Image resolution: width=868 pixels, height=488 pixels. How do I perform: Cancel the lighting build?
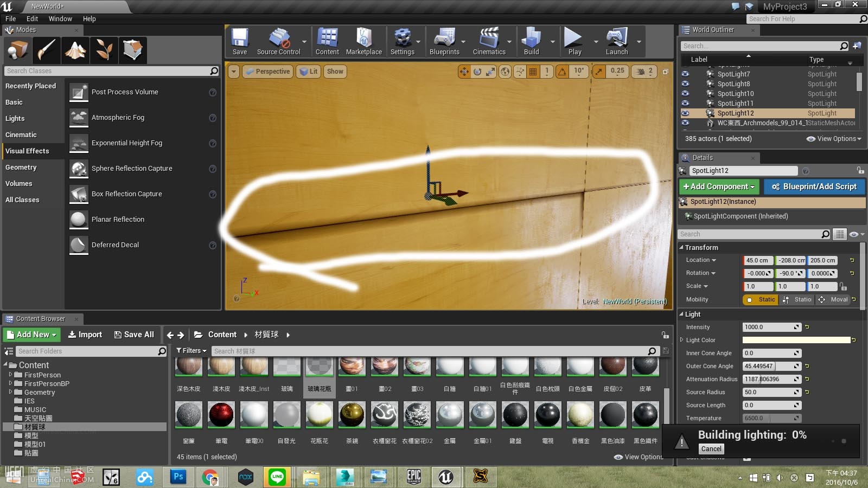(x=711, y=449)
